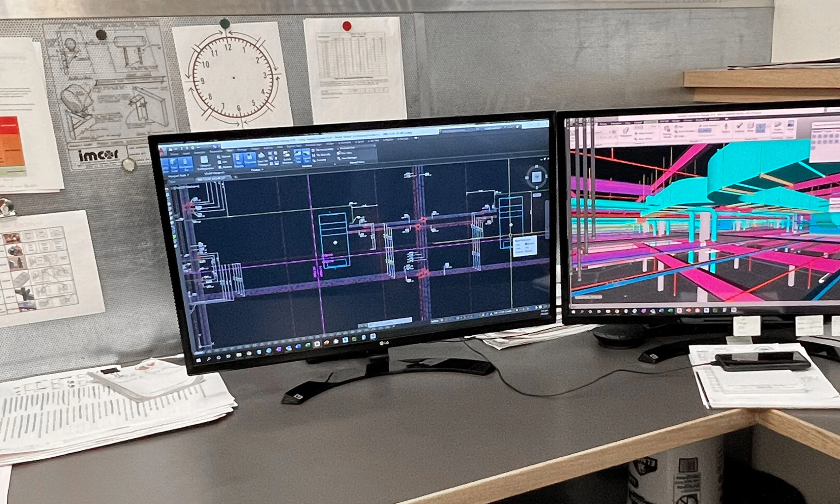Viewport: 840px width, 504px height.
Task: Click Restore viewports button in AutoCAD ribbon
Action: (225, 167)
